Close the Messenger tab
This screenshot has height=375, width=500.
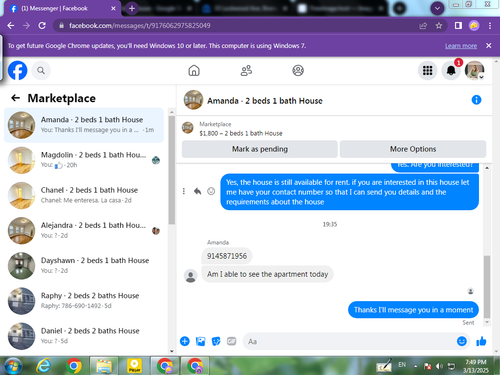(x=113, y=9)
